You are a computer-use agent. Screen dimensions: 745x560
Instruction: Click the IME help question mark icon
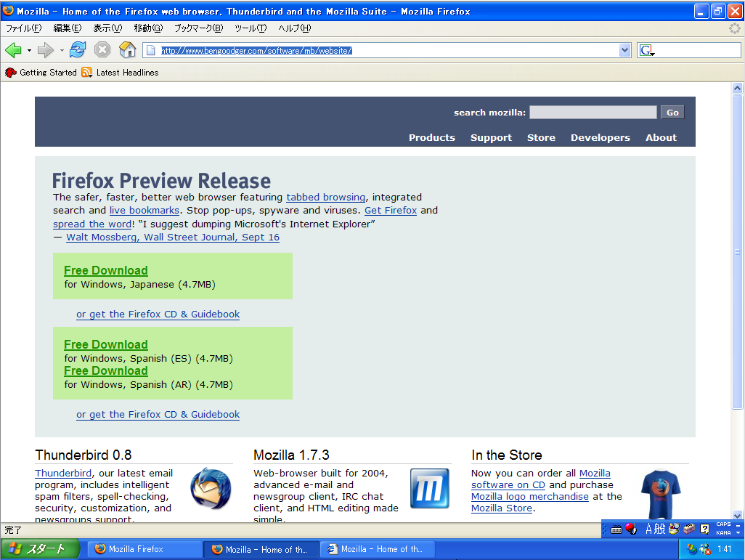pos(705,529)
